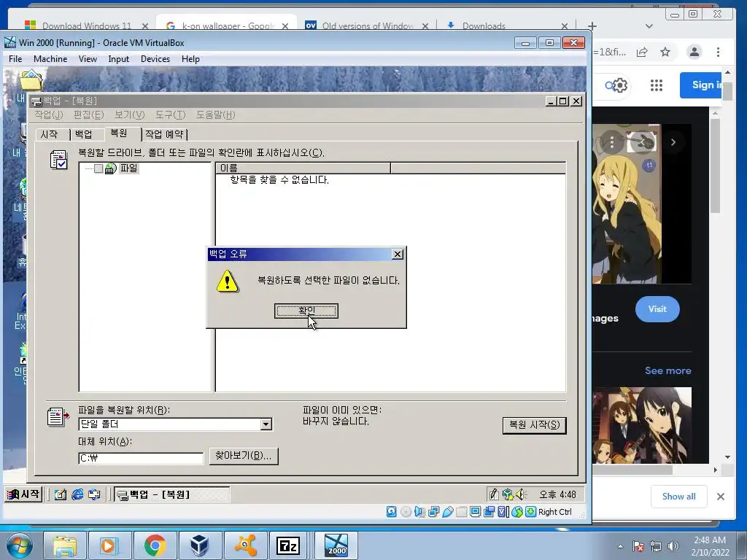Click the guest tray pen-and-notepad icon
Image resolution: width=747 pixels, height=560 pixels.
coord(494,494)
